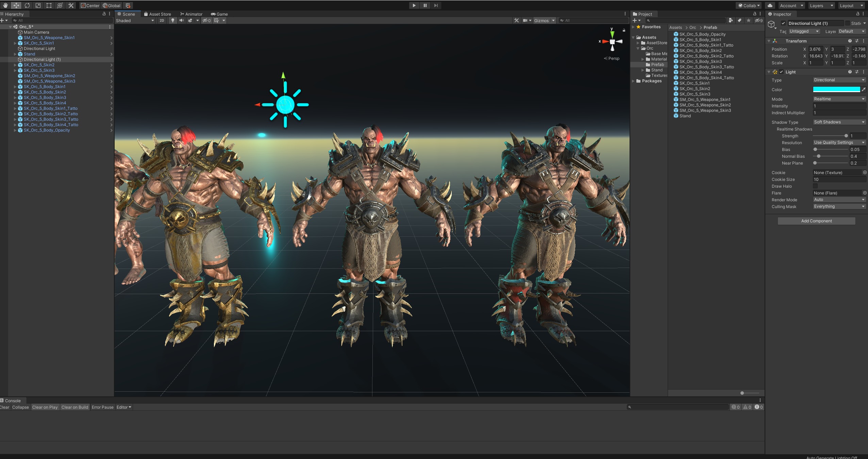Search by type icon in Project panel

tap(731, 20)
